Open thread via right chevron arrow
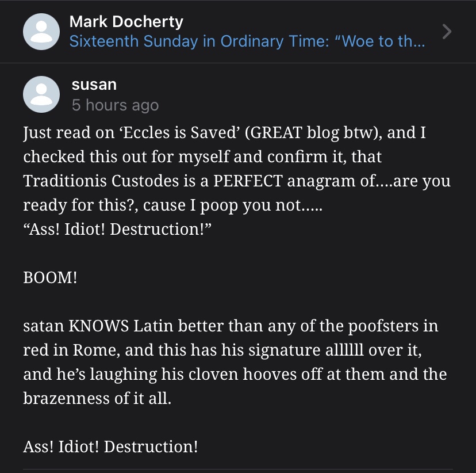 (x=447, y=32)
